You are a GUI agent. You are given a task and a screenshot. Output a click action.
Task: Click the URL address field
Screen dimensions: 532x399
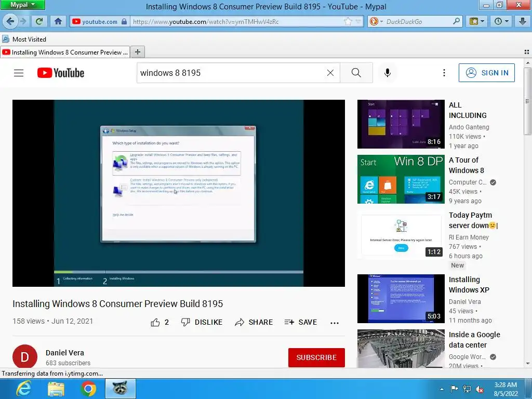pos(237,22)
